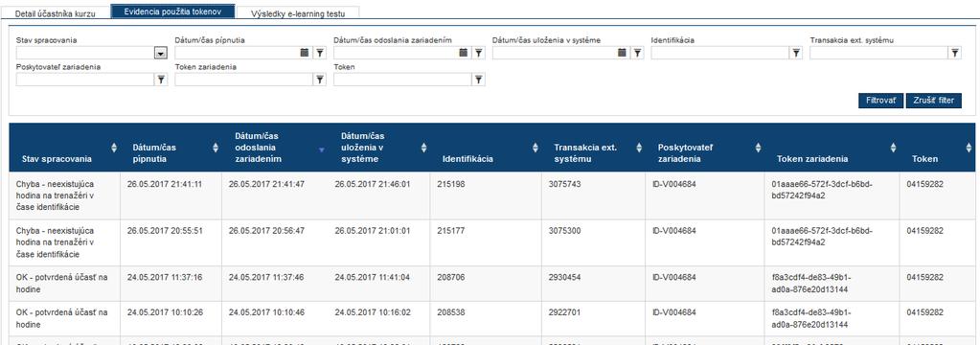Click sent timestamp 24.05.2017 11:37:46
Image resolution: width=980 pixels, height=345 pixels.
coord(267,278)
